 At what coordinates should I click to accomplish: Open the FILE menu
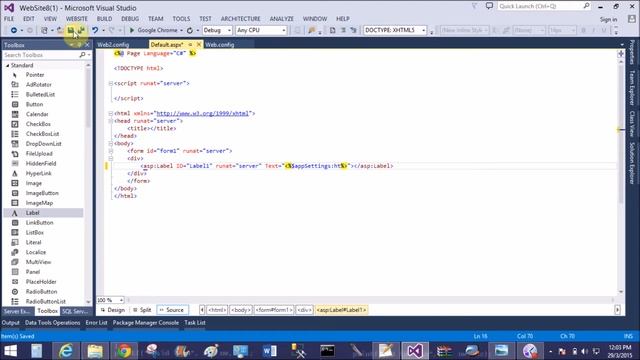pos(9,19)
